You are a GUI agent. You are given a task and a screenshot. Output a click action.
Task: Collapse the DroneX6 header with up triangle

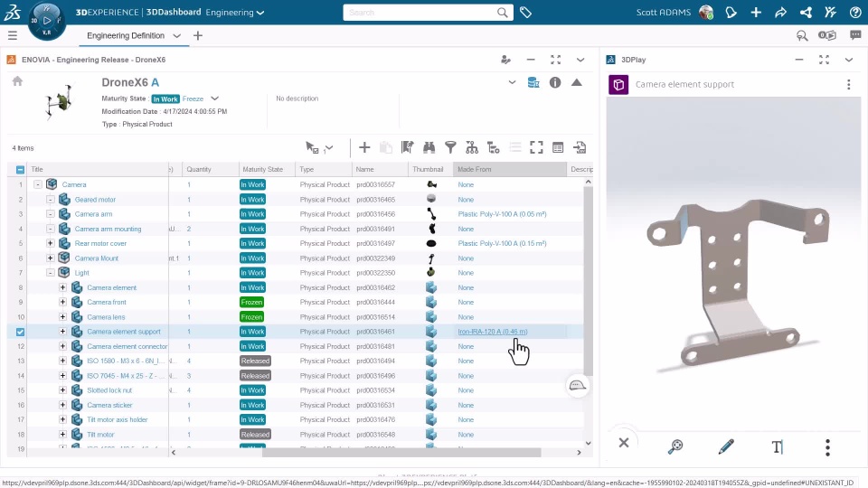pos(576,82)
